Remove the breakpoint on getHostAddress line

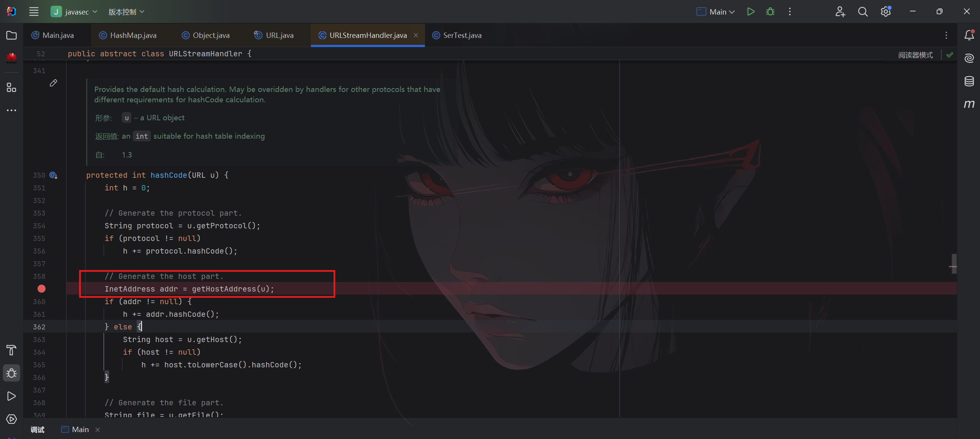coord(41,289)
